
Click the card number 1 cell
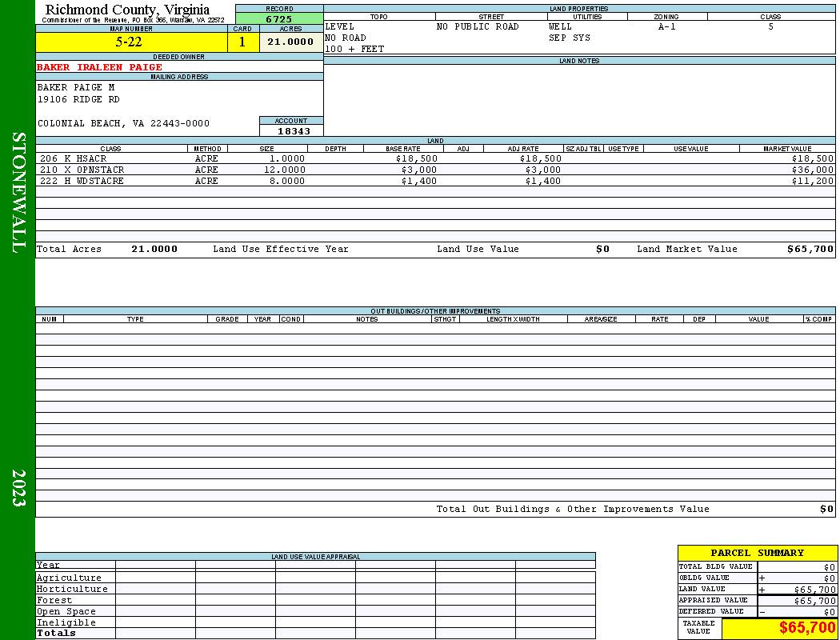point(242,42)
